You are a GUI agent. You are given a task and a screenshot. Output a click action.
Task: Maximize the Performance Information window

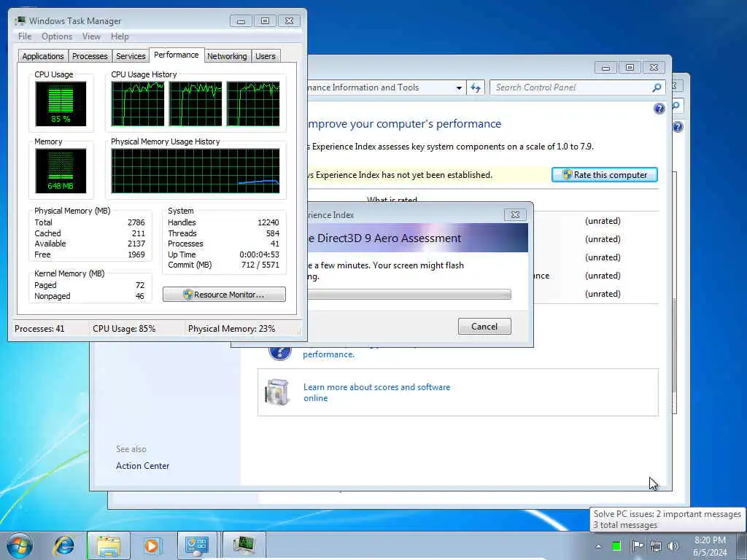(630, 68)
